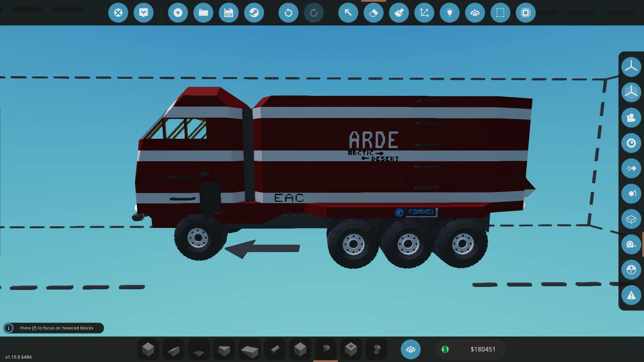
Task: Toggle the tape measure tool
Action: (631, 245)
